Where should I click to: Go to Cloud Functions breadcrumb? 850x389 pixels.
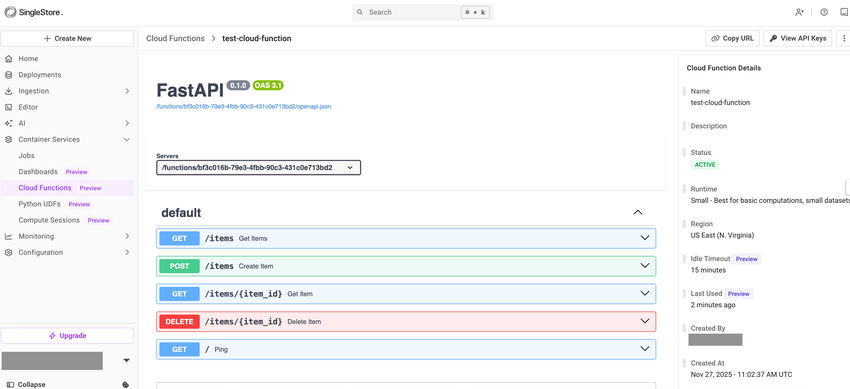pos(176,38)
